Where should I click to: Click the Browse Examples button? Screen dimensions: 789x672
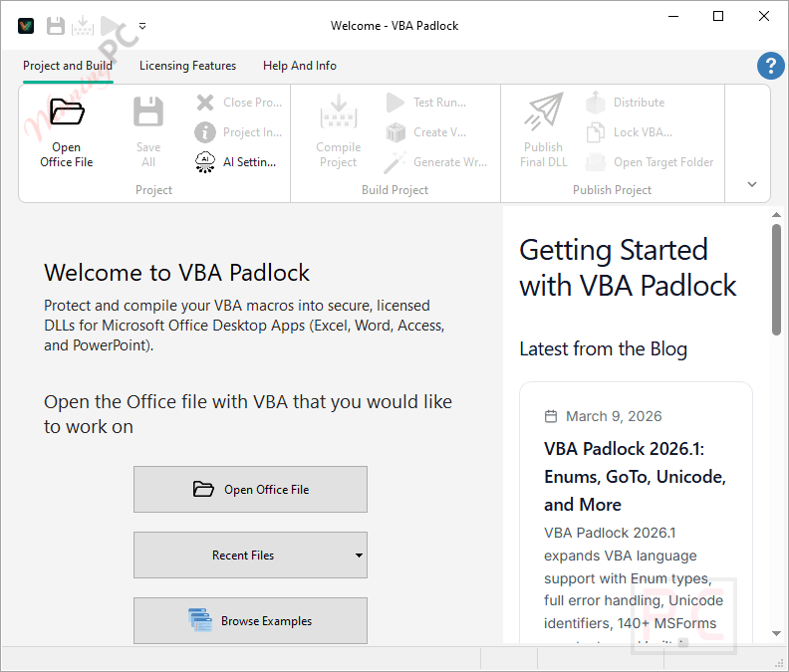[x=251, y=620]
